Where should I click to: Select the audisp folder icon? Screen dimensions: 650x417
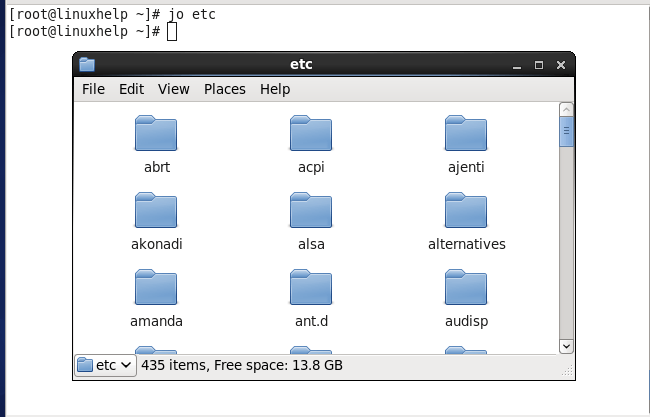pos(466,287)
